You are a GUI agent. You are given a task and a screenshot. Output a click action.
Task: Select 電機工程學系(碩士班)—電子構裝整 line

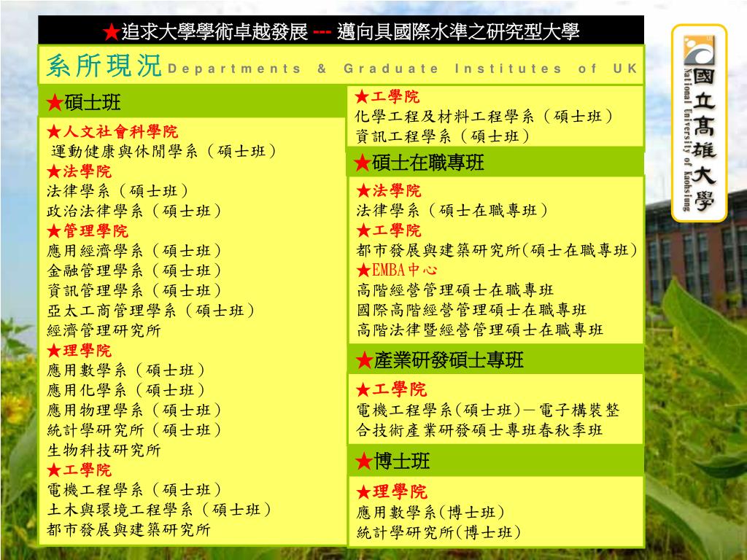[x=488, y=410]
